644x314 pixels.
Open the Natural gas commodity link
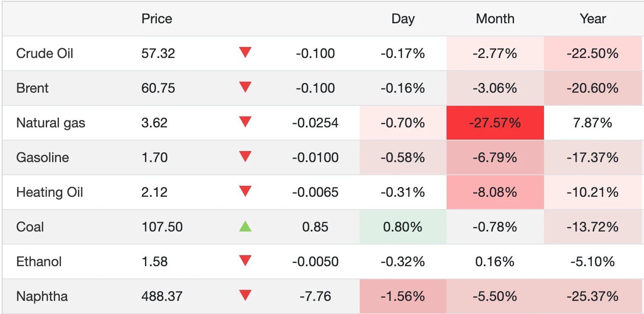[50, 123]
